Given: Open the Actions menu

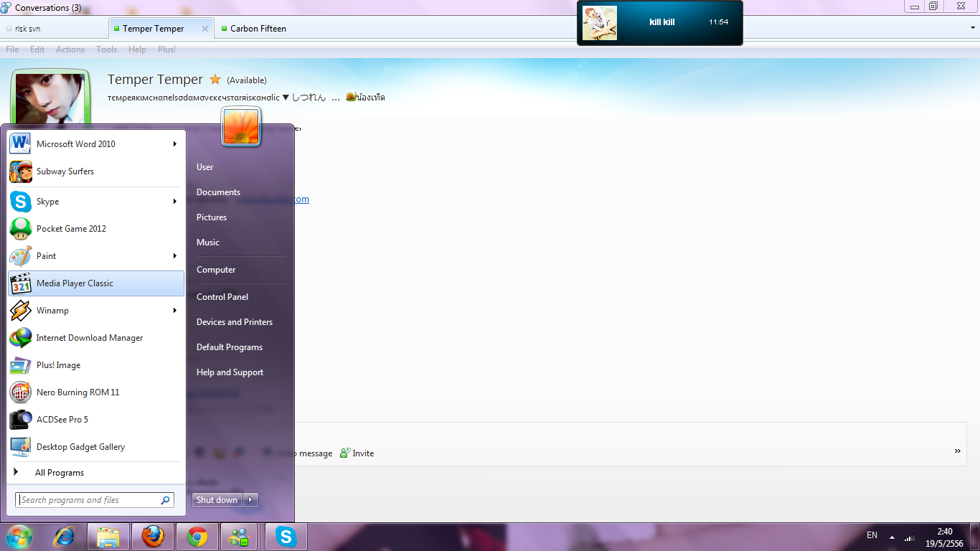Looking at the screenshot, I should point(70,50).
